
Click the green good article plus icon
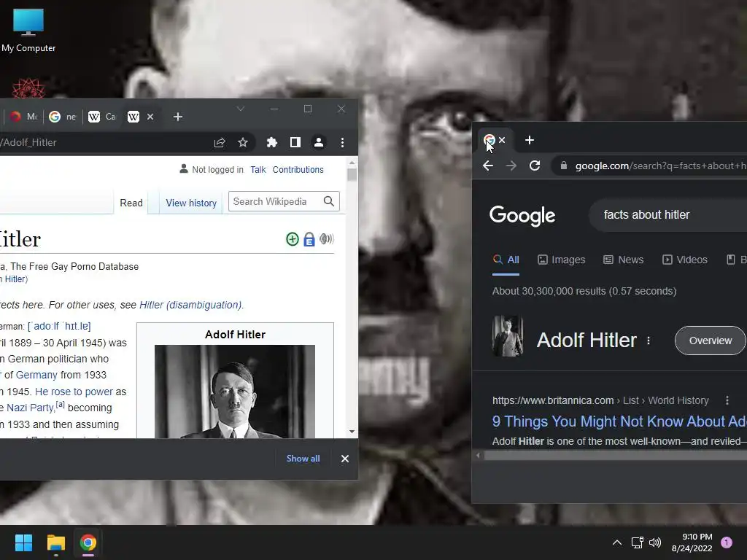click(x=293, y=239)
